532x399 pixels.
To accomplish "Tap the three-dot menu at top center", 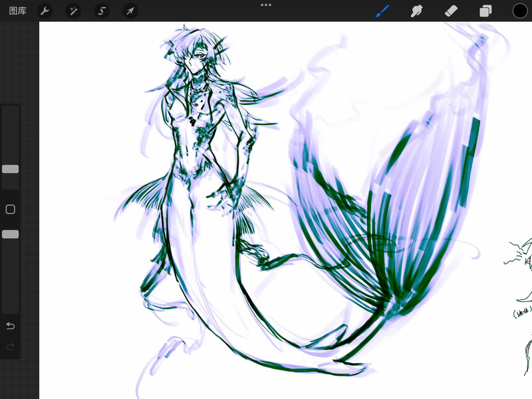I will pos(266,5).
